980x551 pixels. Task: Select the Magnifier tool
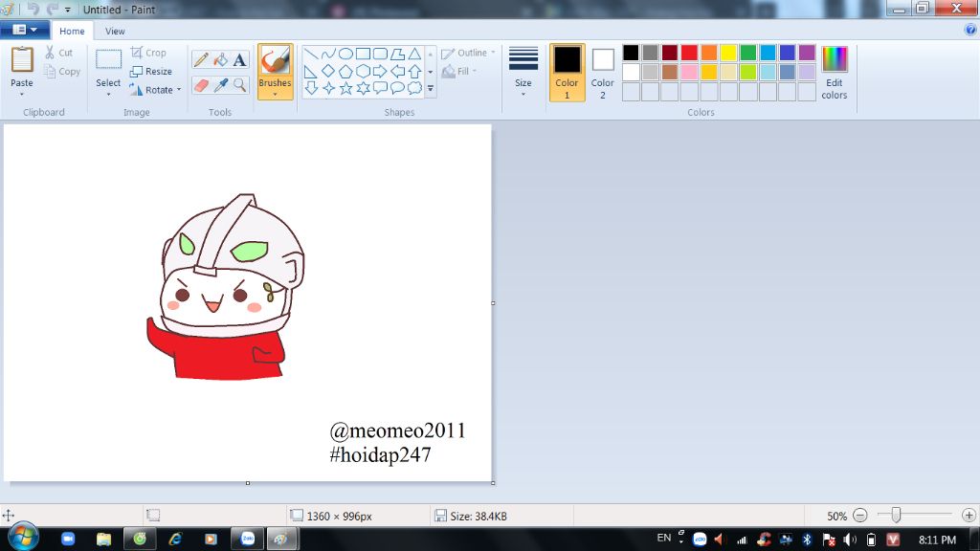point(239,85)
